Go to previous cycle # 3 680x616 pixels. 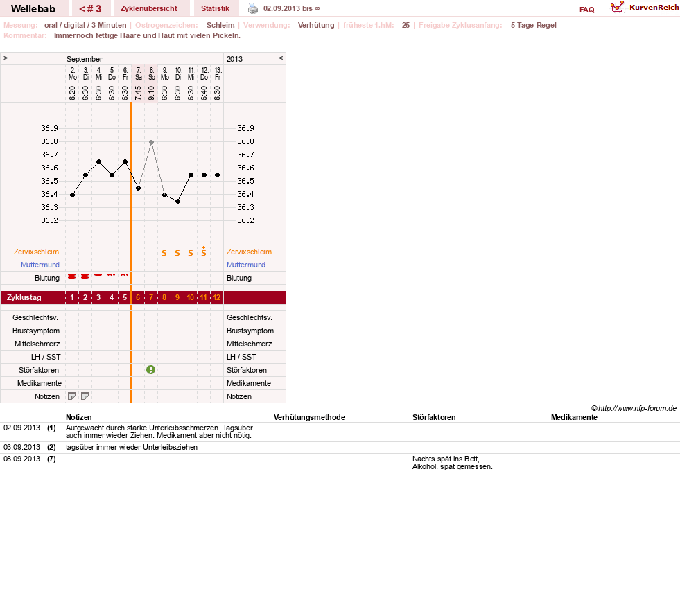90,9
